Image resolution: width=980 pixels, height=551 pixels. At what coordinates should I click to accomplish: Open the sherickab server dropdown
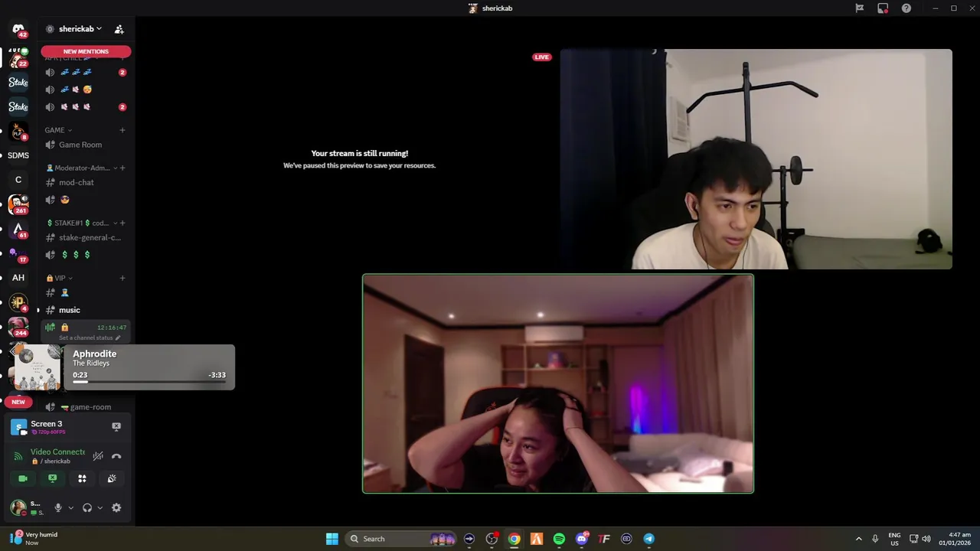(x=80, y=29)
